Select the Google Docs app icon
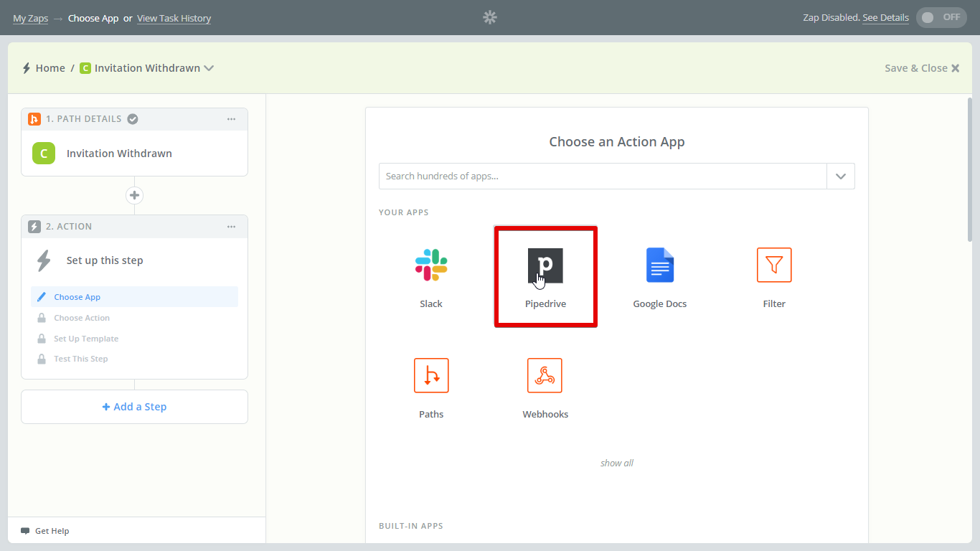The height and width of the screenshot is (551, 980). click(660, 265)
